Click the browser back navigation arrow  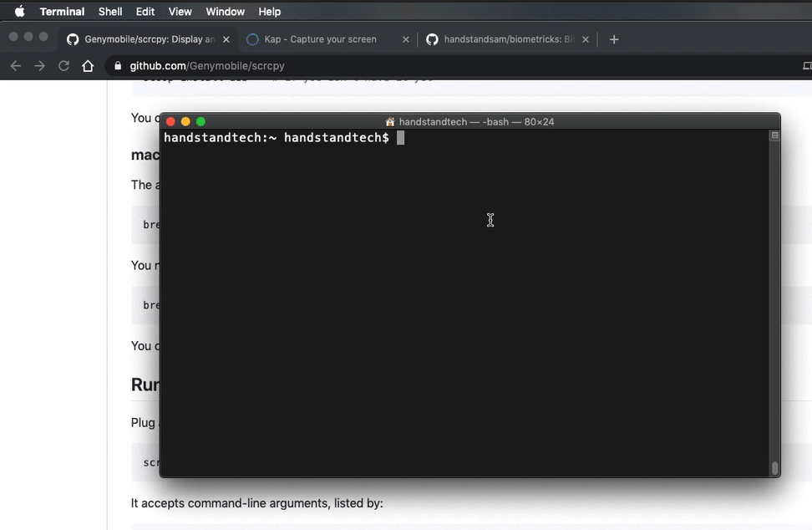tap(15, 65)
